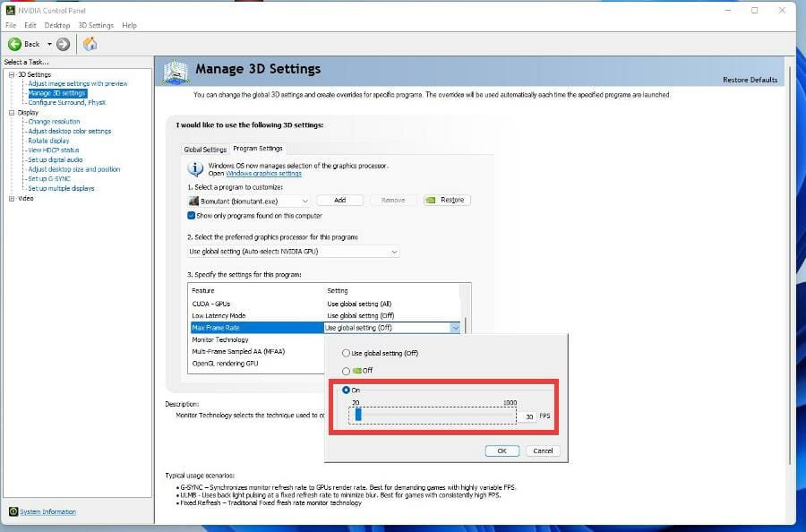Open Configure Surround, PhysX
This screenshot has height=532, width=806.
click(x=67, y=102)
